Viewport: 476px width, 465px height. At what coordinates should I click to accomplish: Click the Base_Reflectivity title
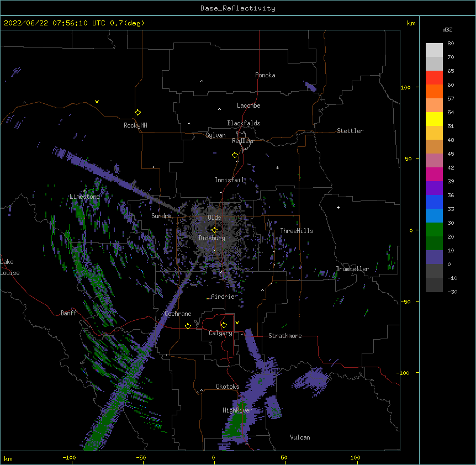pos(238,8)
